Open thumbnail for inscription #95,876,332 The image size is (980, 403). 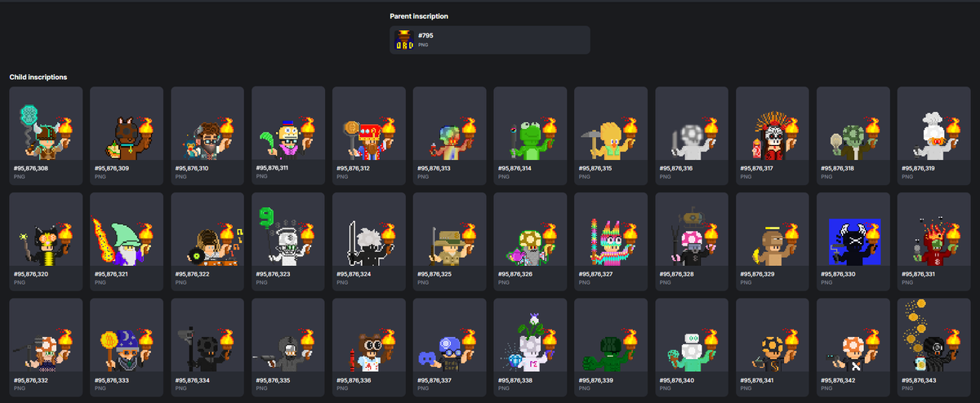coord(46,335)
